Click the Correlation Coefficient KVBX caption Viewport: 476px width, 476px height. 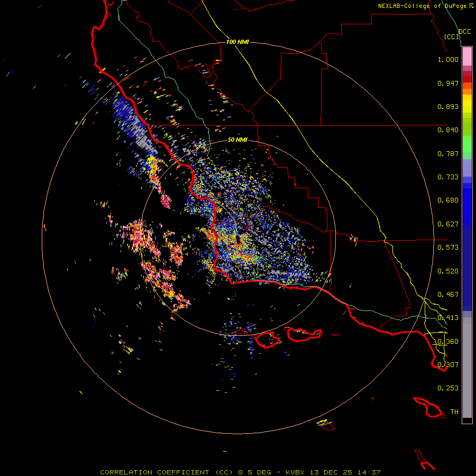coord(240,472)
